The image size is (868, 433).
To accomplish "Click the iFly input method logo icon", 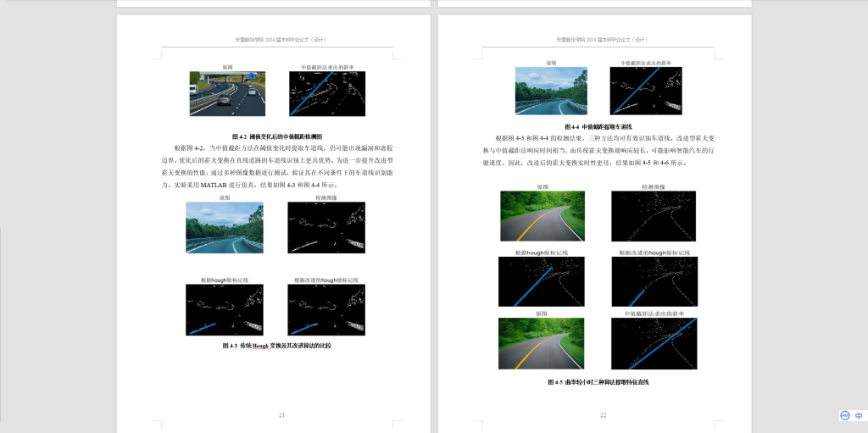I will pos(845,415).
